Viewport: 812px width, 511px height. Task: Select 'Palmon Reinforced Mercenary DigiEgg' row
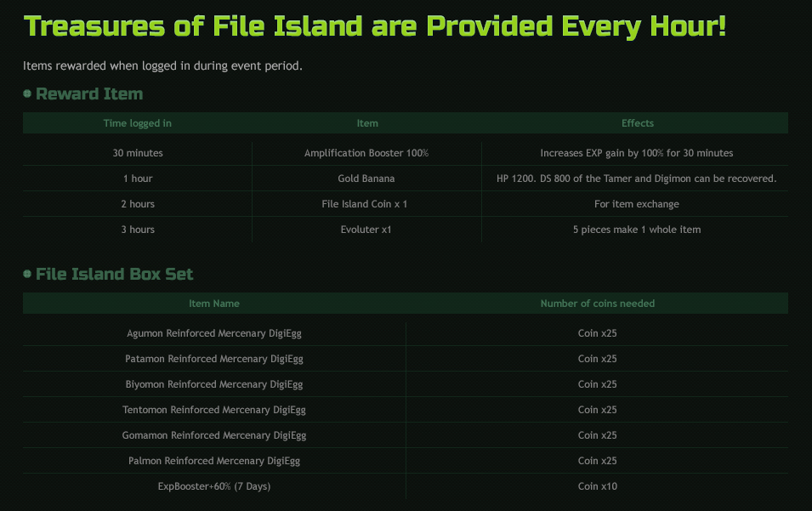(406, 461)
